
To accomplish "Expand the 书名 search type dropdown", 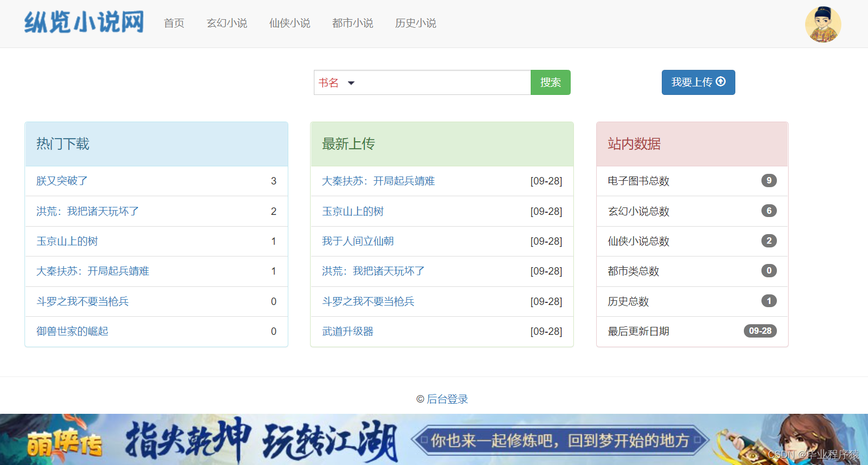I will click(336, 83).
